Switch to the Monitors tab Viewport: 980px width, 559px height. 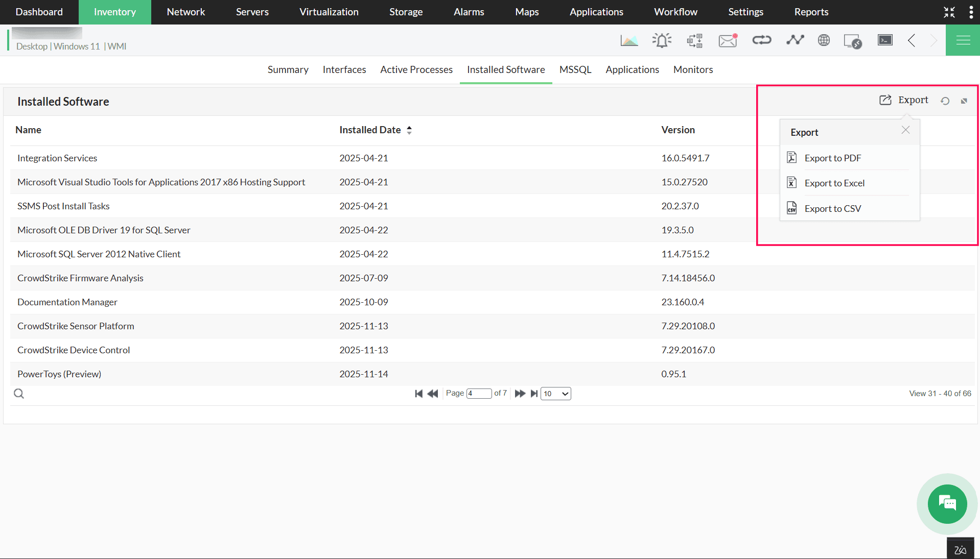pos(693,70)
